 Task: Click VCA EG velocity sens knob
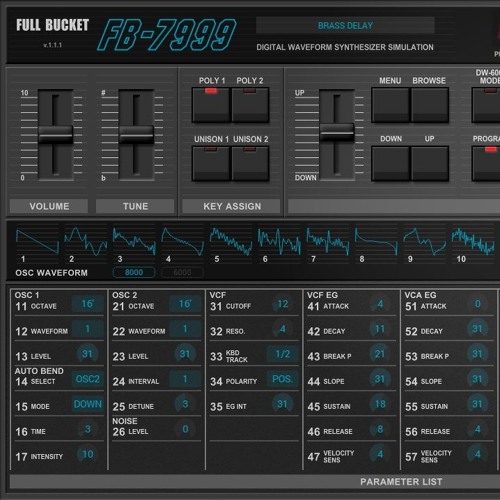477,454
